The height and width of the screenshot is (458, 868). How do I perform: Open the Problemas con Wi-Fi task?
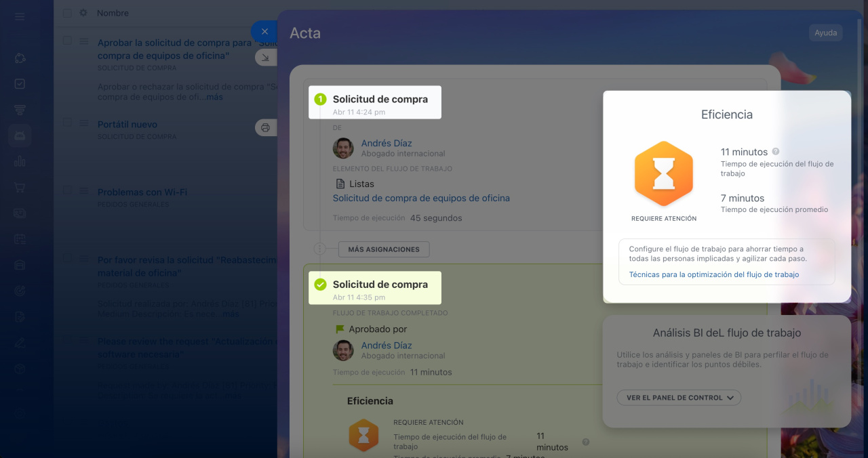[x=142, y=192]
